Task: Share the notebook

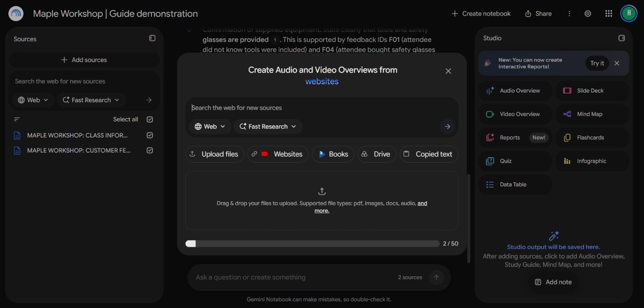Action: 538,13
